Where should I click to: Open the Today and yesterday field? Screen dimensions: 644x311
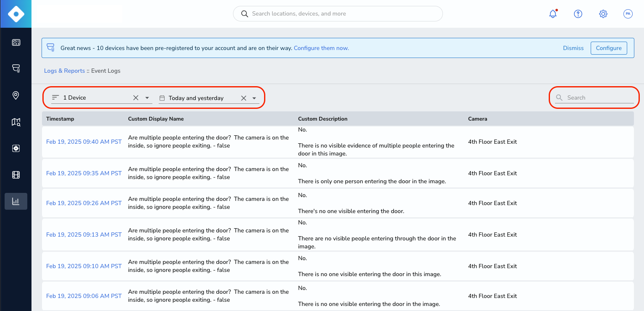tap(209, 98)
